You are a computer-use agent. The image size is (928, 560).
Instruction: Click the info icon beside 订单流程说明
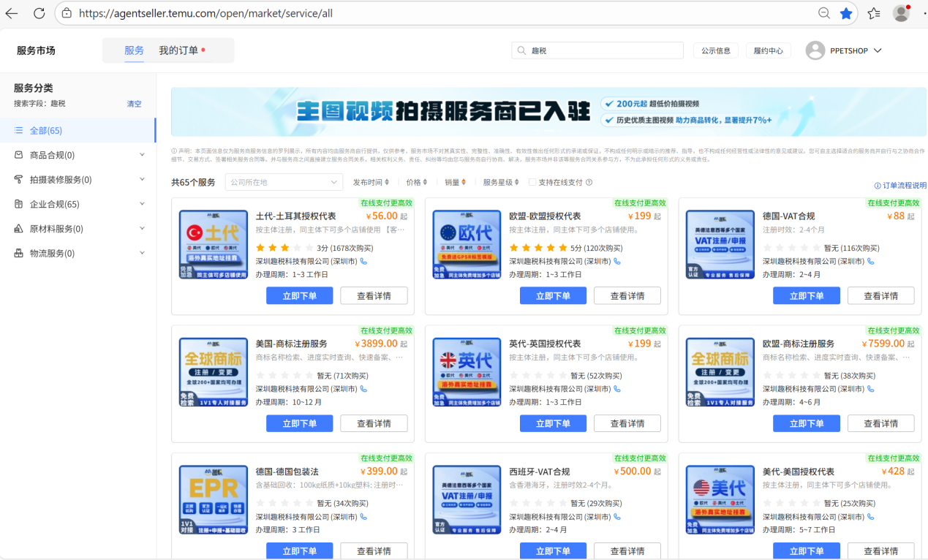coord(878,186)
